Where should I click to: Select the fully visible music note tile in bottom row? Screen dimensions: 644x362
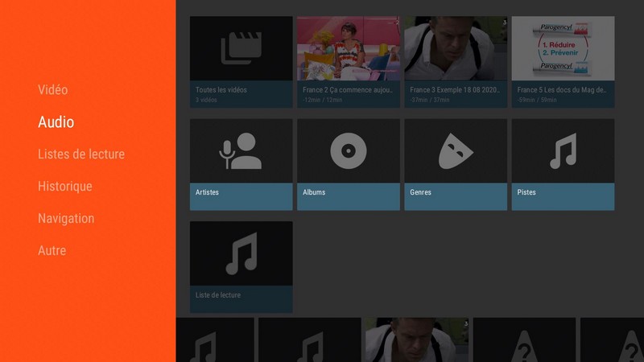(309, 341)
